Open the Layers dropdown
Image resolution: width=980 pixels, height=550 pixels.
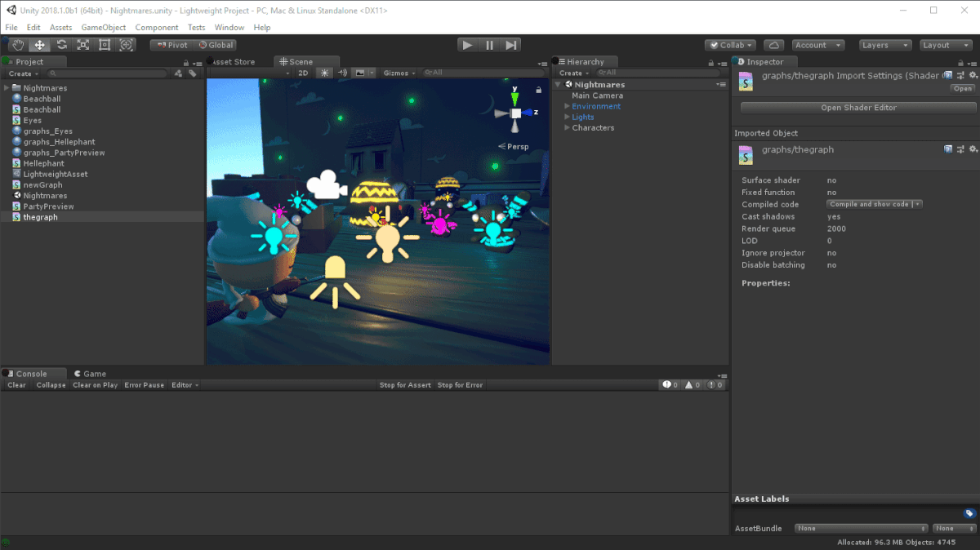tap(885, 45)
